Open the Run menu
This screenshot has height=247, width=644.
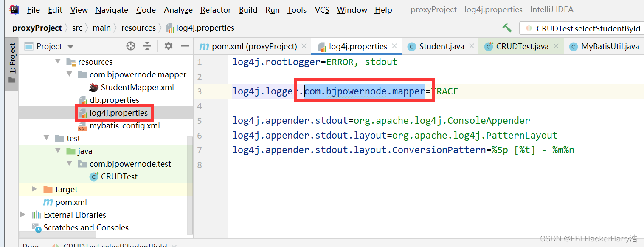(x=273, y=10)
